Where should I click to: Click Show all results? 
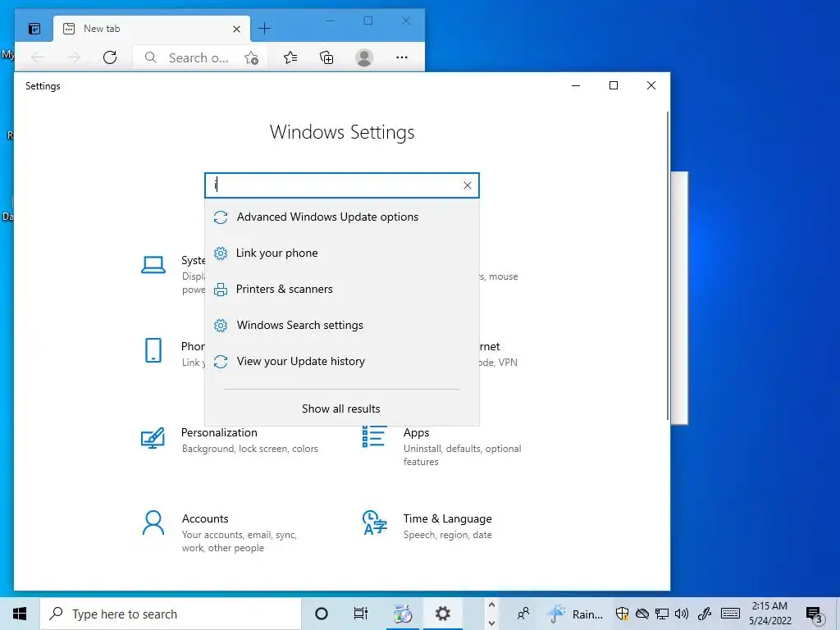click(341, 409)
